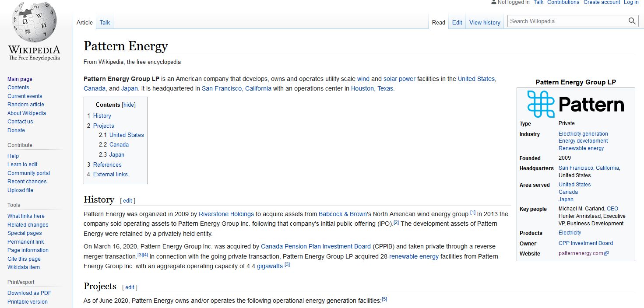Screen dimensions: 644x308
Task: Open Contents in the sidebar
Action: point(18,87)
